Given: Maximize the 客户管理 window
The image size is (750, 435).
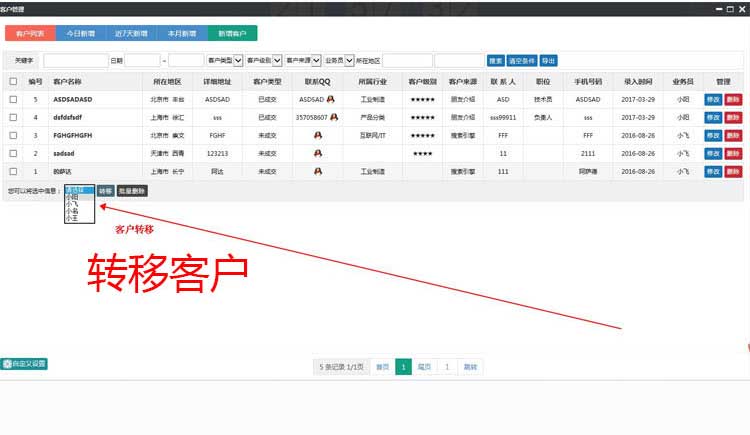Looking at the screenshot, I should pyautogui.click(x=728, y=8).
